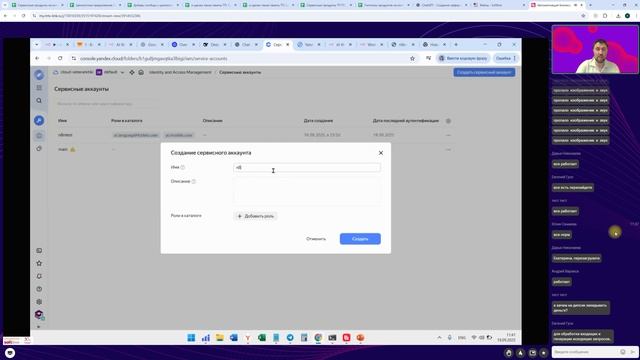Screen dimensions: 640x360
Task: Click the search icon in left sidebar
Action: point(39,100)
